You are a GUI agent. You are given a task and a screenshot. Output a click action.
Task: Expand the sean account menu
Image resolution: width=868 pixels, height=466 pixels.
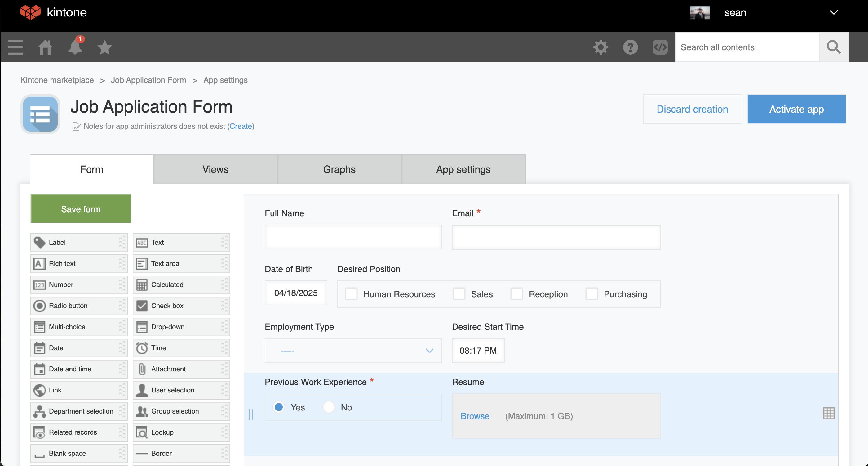pyautogui.click(x=833, y=12)
